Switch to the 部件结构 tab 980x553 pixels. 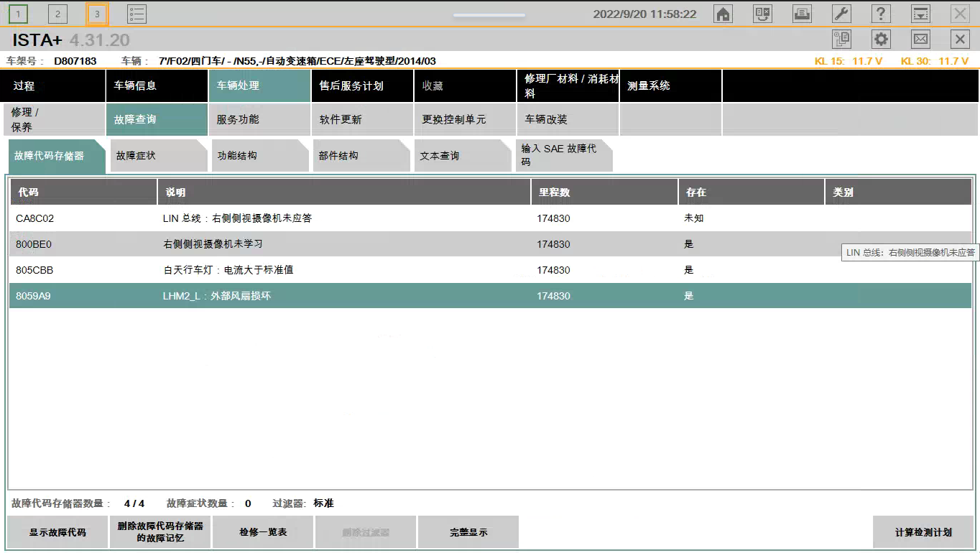pos(361,155)
